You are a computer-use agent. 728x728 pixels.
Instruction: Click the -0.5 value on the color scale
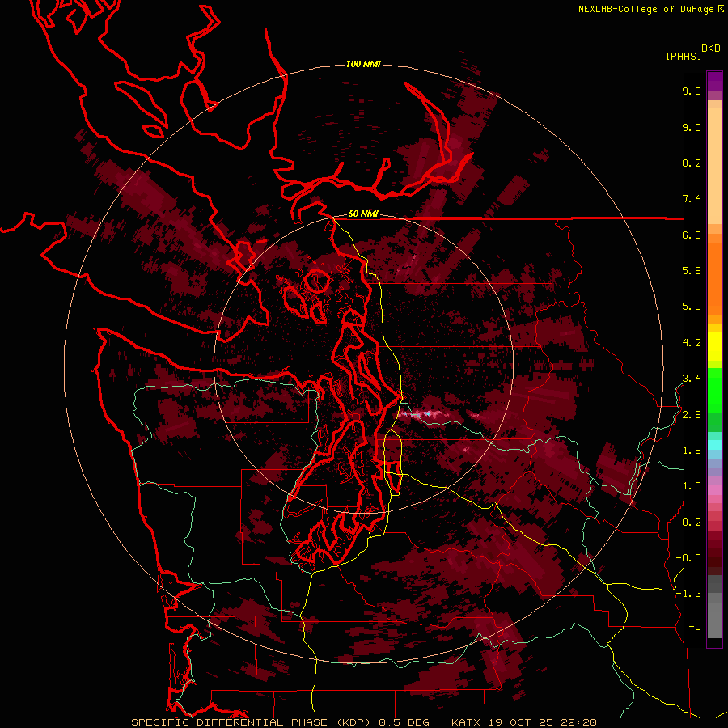coord(688,558)
